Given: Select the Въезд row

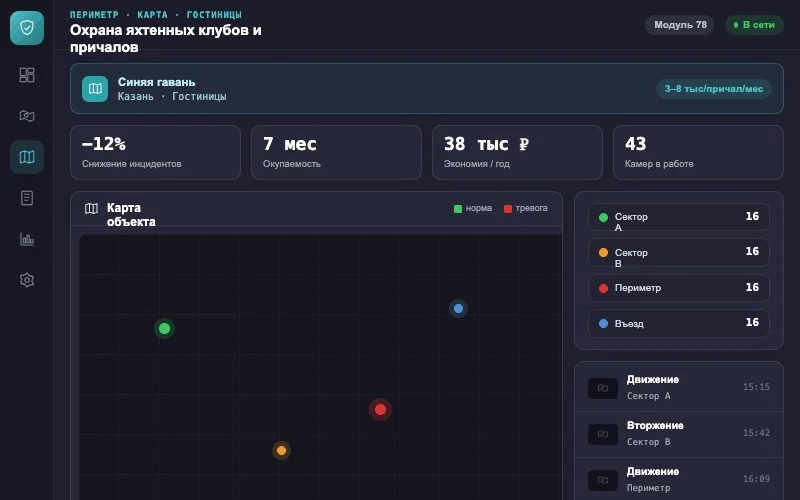Looking at the screenshot, I should (x=679, y=323).
